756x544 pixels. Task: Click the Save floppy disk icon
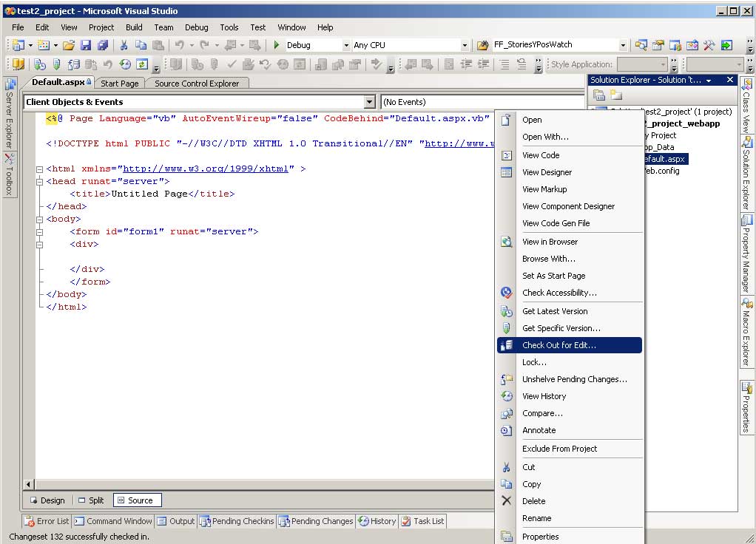coord(86,45)
